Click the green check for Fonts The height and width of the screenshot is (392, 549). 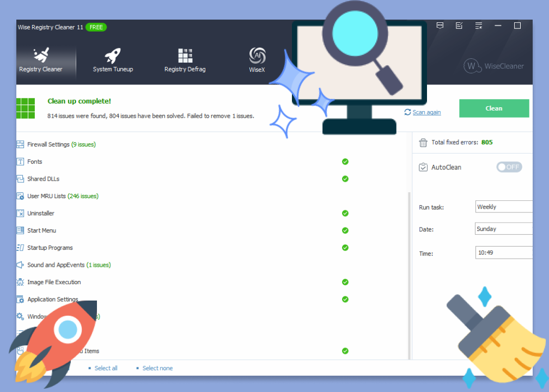tap(345, 162)
